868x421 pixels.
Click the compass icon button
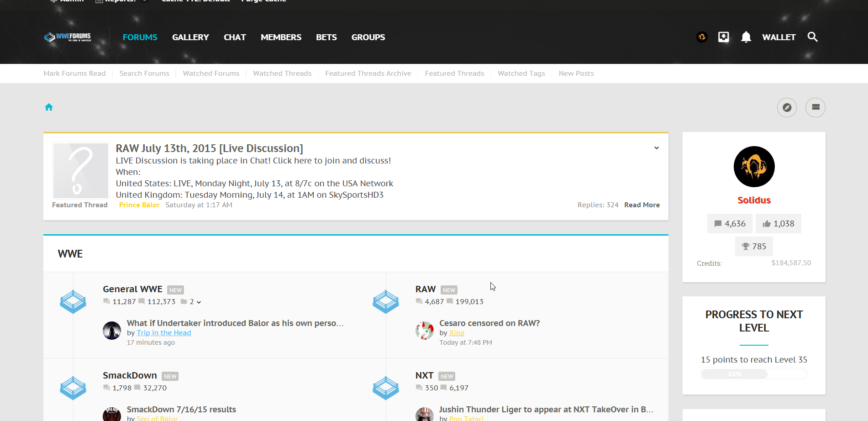(787, 108)
